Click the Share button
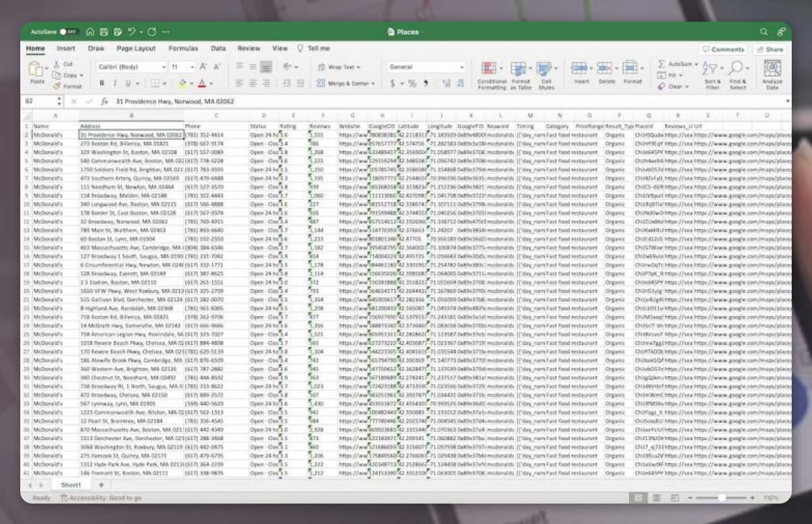The height and width of the screenshot is (524, 812). click(769, 49)
